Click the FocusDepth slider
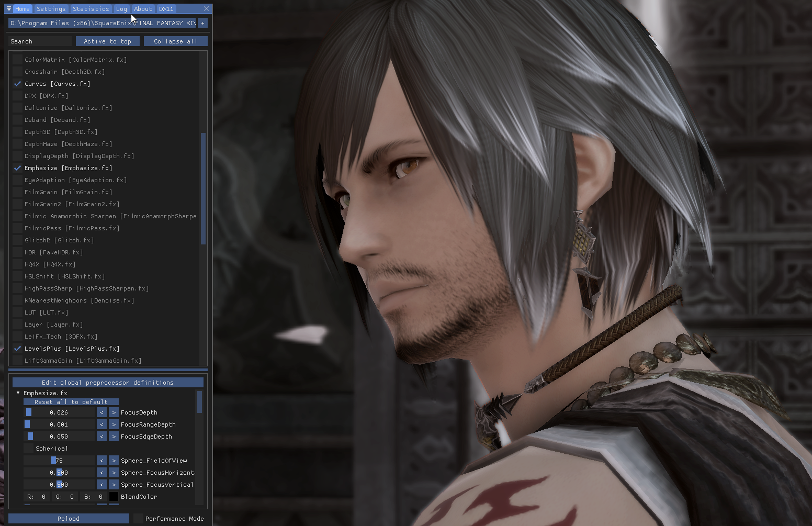Image resolution: width=812 pixels, height=526 pixels. pos(59,412)
